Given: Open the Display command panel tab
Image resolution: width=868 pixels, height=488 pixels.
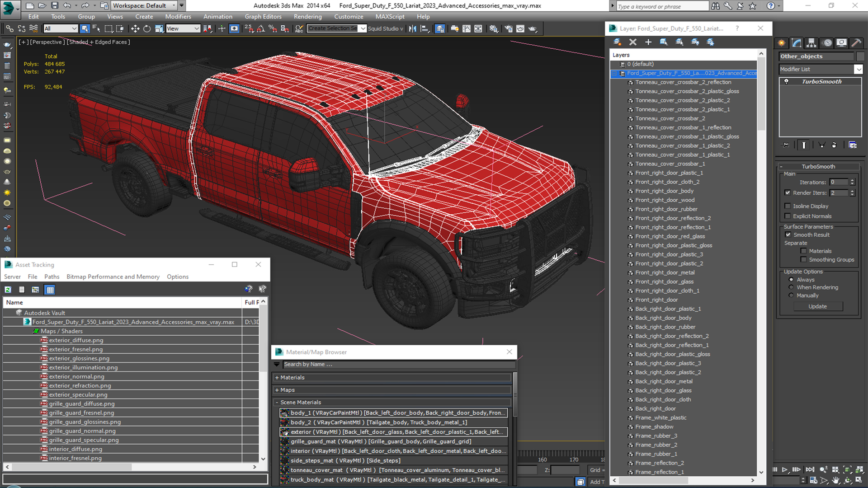Looking at the screenshot, I should pyautogui.click(x=841, y=43).
